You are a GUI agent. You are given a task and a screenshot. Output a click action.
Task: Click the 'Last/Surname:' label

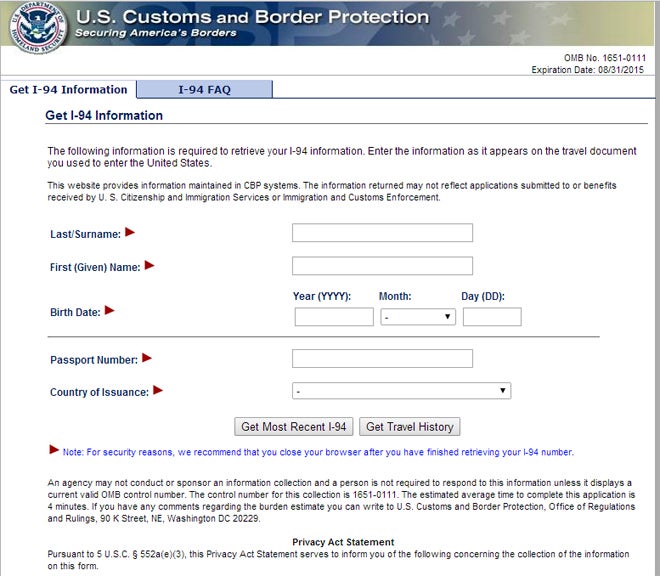coord(85,234)
